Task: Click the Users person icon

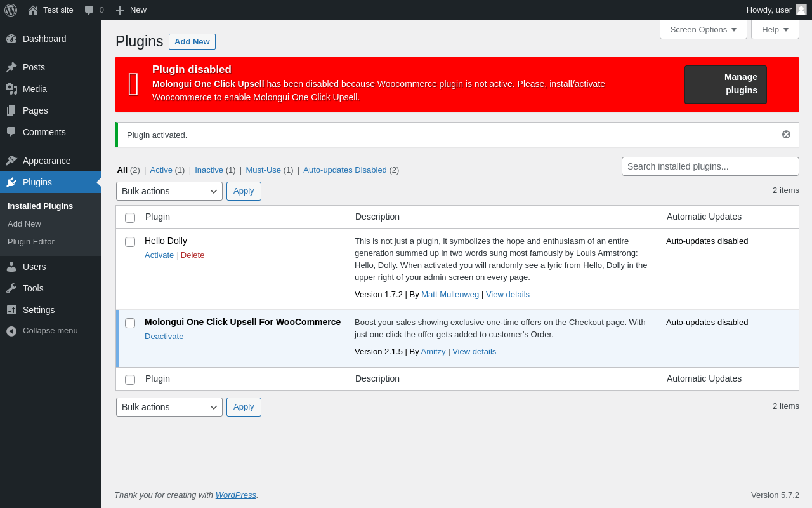Action: tap(11, 267)
